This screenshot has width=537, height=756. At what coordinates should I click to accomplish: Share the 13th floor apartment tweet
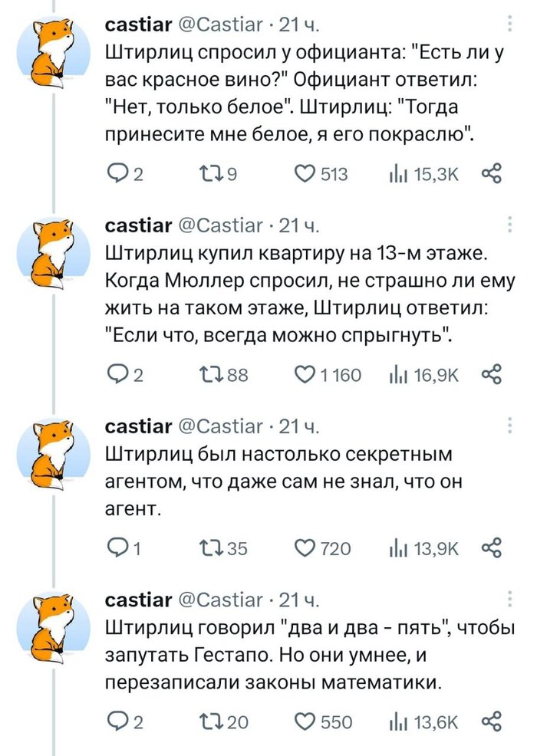(x=490, y=375)
